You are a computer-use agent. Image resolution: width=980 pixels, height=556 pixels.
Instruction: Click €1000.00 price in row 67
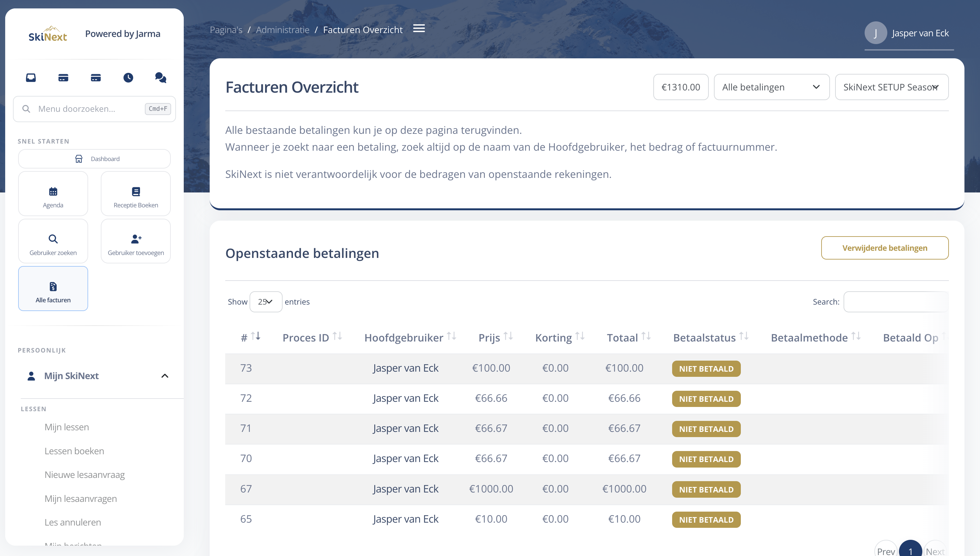pyautogui.click(x=491, y=489)
